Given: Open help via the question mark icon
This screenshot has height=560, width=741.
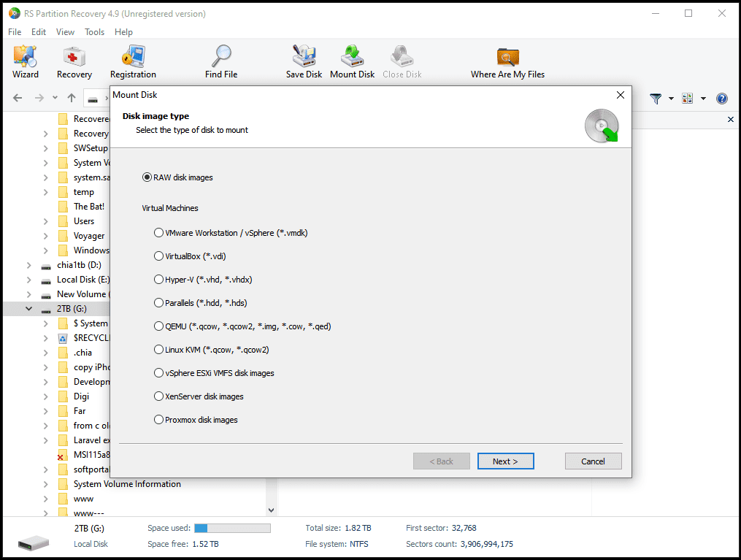Looking at the screenshot, I should [x=721, y=99].
